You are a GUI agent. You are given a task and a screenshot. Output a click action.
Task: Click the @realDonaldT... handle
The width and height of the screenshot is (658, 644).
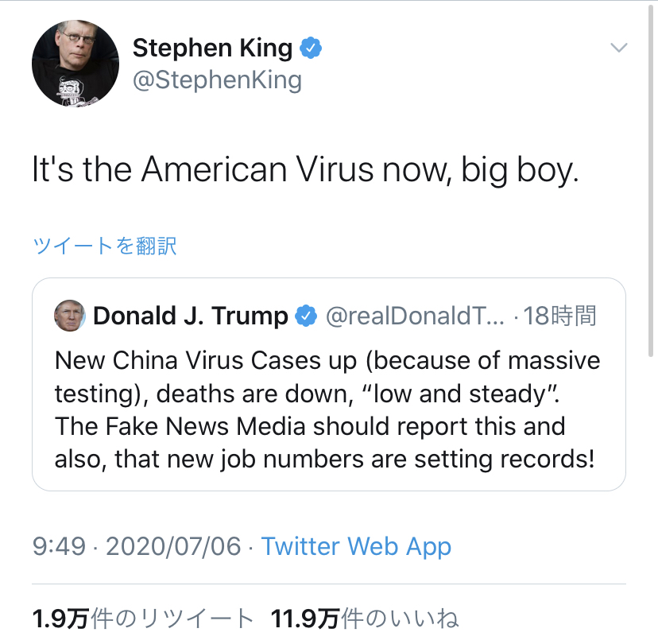point(415,316)
